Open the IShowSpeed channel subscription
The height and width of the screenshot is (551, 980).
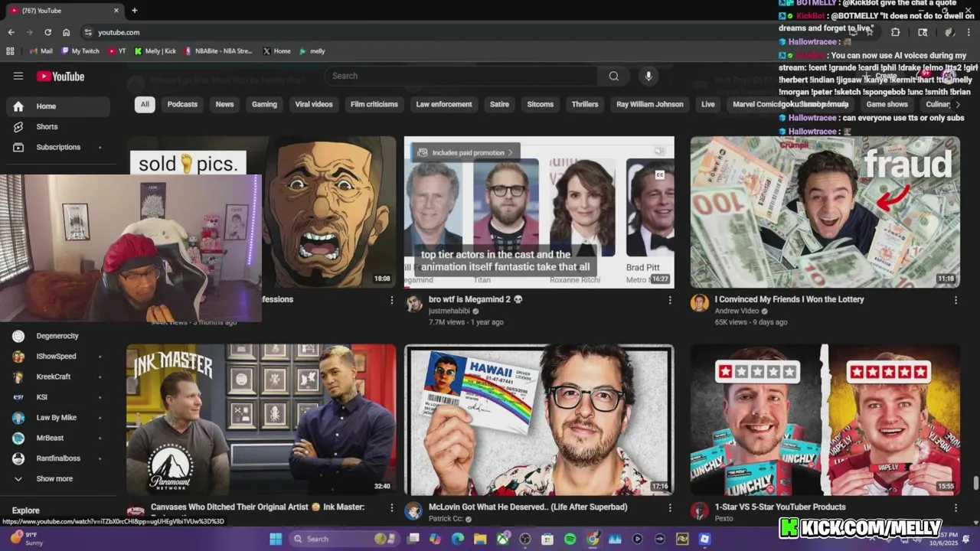58,356
